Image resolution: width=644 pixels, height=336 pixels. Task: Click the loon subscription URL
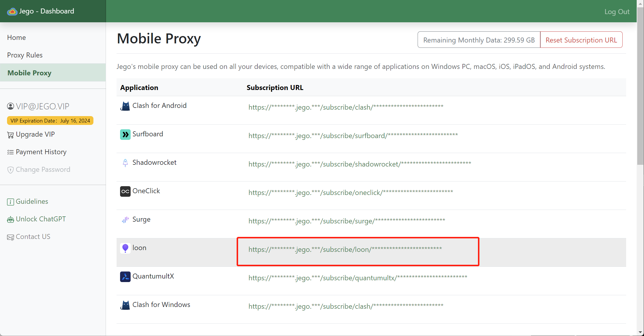345,249
